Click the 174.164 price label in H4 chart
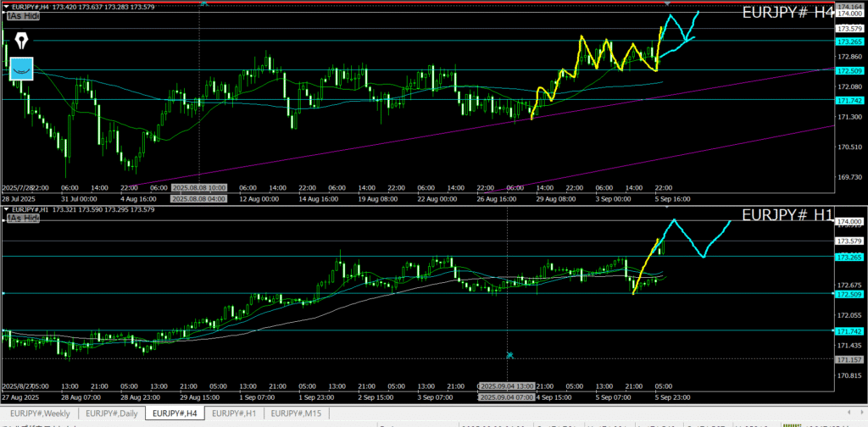Image resolution: width=868 pixels, height=427 pixels. [849, 6]
